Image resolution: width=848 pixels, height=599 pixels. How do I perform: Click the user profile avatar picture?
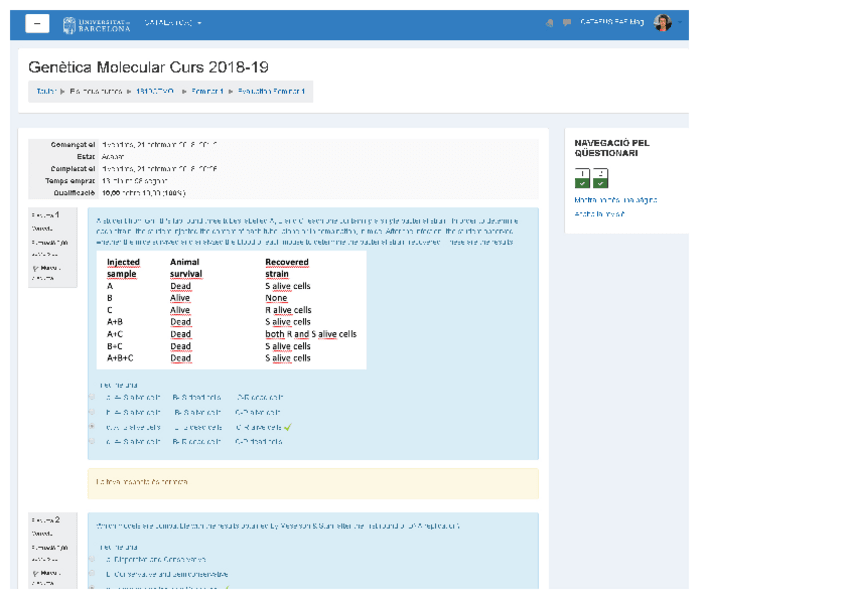pos(662,23)
